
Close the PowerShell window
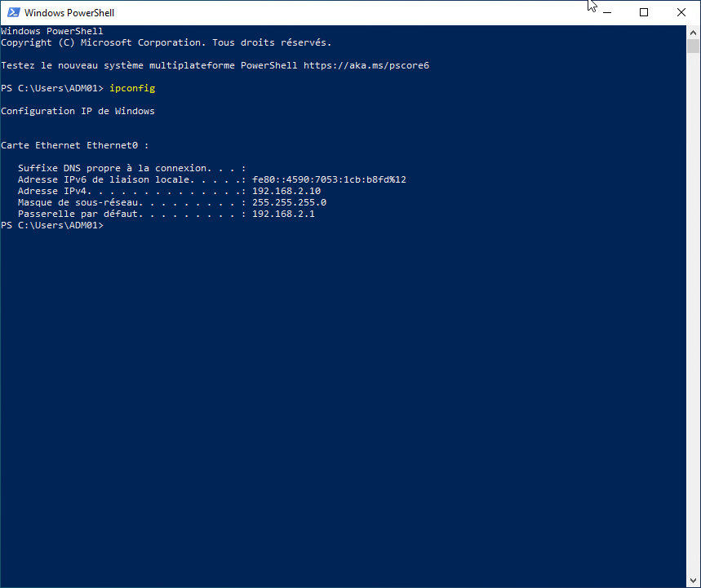[x=681, y=12]
